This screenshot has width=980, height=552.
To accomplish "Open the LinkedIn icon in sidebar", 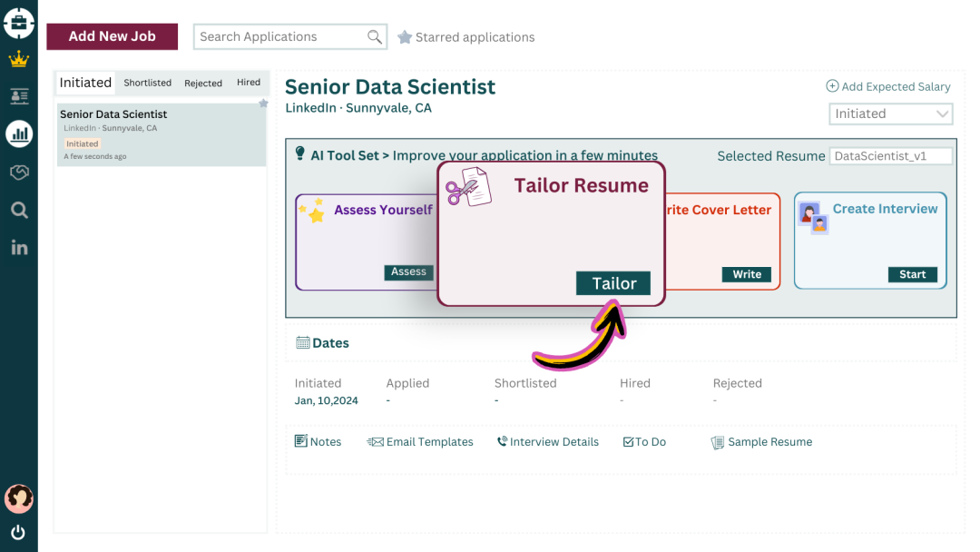I will click(19, 247).
